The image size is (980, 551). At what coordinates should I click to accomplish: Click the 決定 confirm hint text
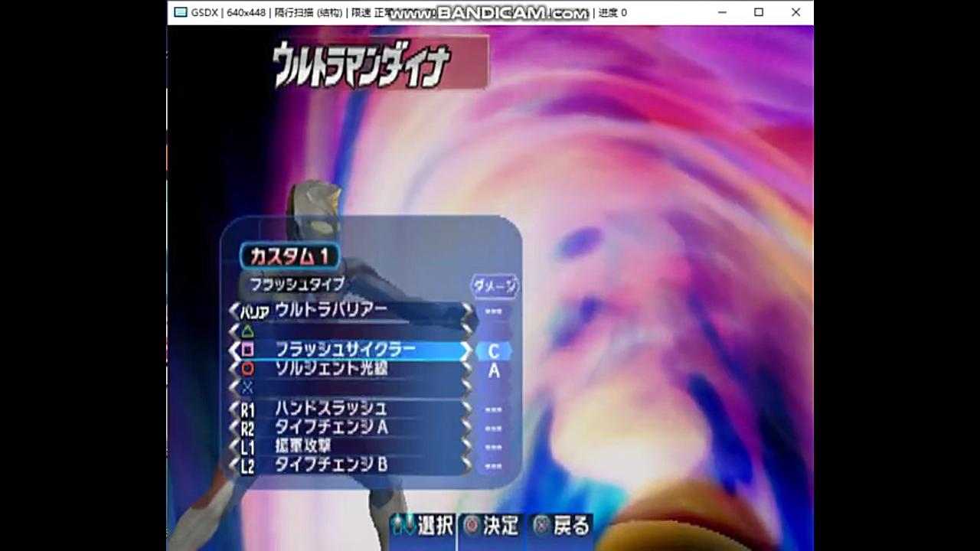(501, 526)
